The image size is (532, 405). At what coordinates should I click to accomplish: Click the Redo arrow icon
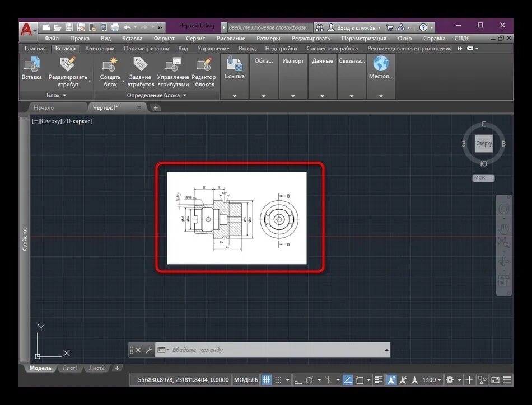[144, 27]
